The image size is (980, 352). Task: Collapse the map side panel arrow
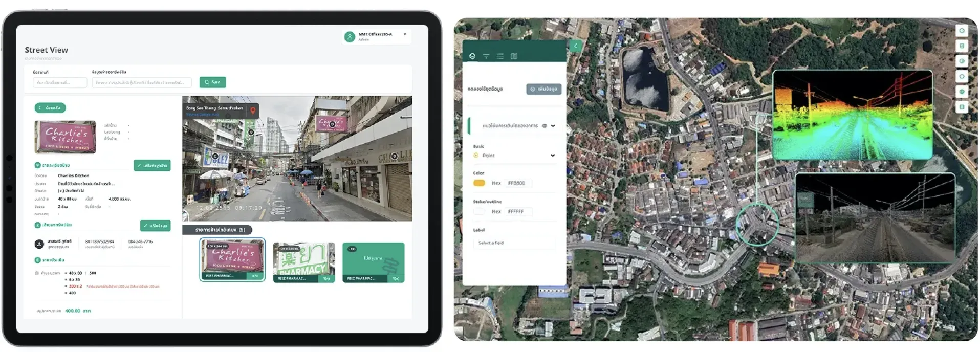(575, 46)
